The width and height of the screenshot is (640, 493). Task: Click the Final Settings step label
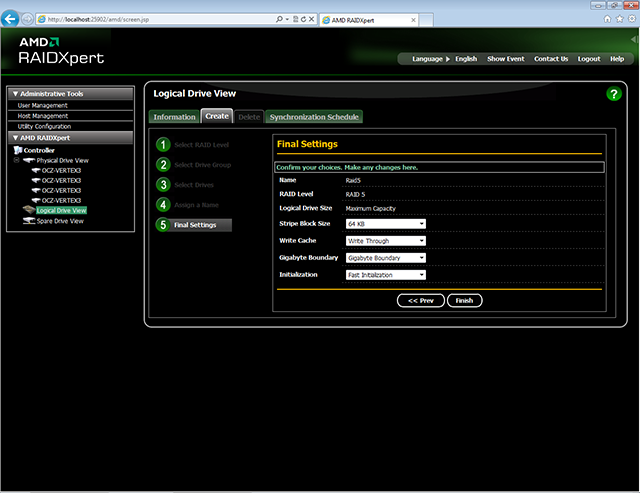point(195,225)
